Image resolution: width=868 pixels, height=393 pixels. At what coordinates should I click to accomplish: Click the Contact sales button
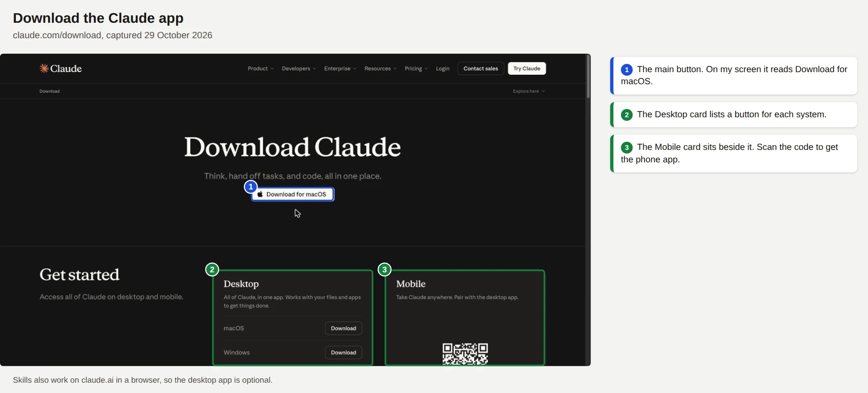coord(480,69)
